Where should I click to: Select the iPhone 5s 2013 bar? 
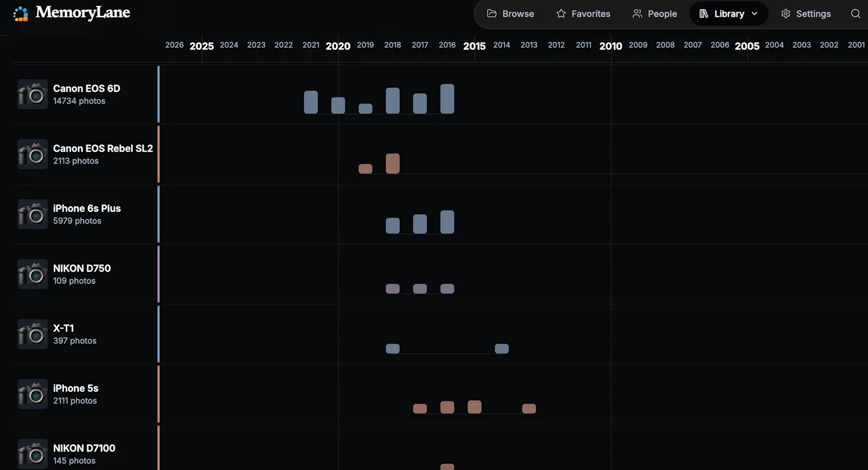(529, 409)
